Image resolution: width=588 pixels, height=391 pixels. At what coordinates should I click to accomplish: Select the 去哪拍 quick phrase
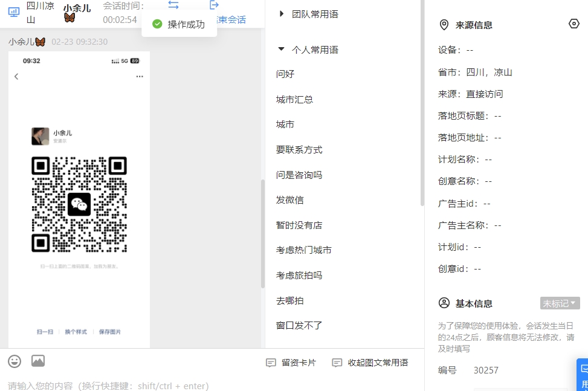click(x=289, y=301)
